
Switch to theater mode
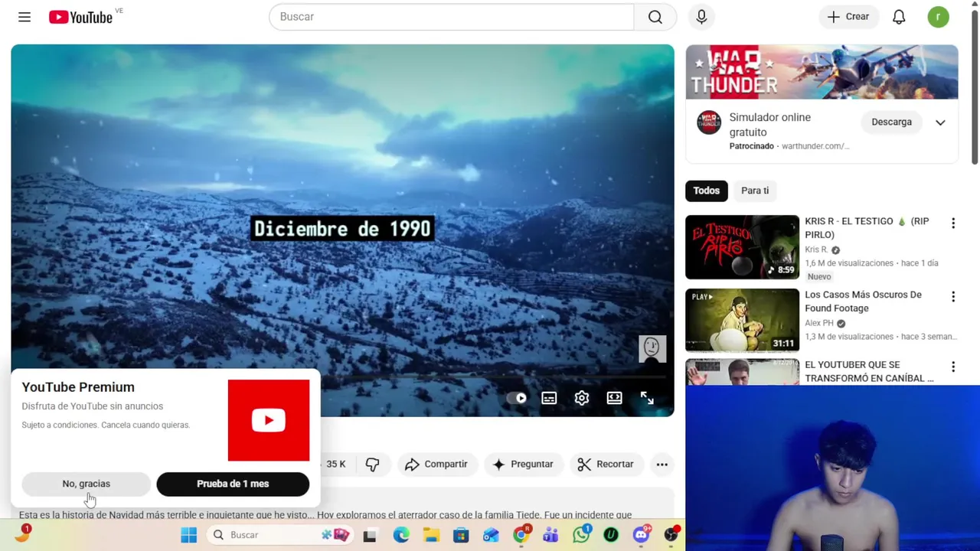(x=614, y=398)
